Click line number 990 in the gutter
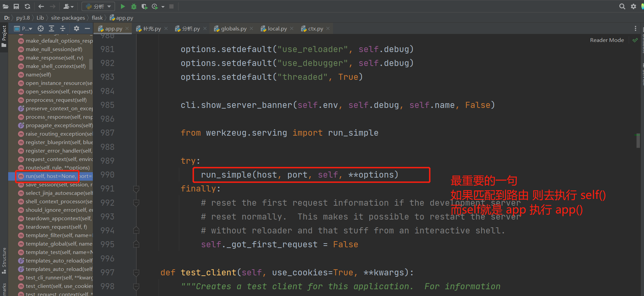The width and height of the screenshot is (644, 296). pos(107,175)
